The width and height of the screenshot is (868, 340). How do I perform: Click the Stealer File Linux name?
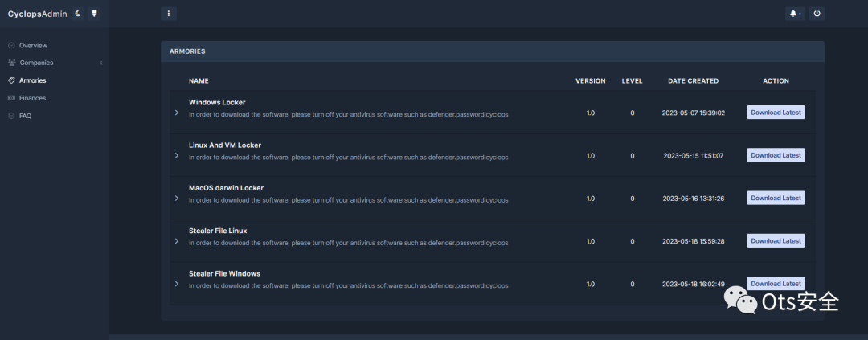[x=218, y=231]
